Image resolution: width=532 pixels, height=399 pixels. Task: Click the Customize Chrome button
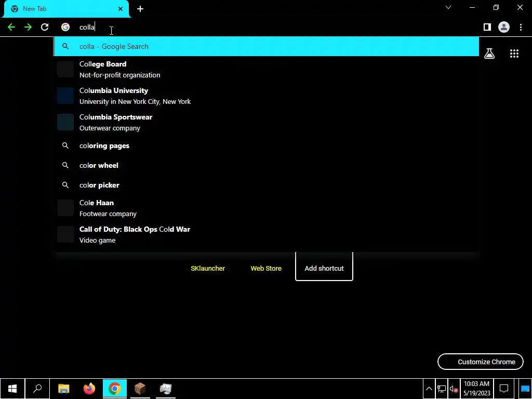(481, 362)
